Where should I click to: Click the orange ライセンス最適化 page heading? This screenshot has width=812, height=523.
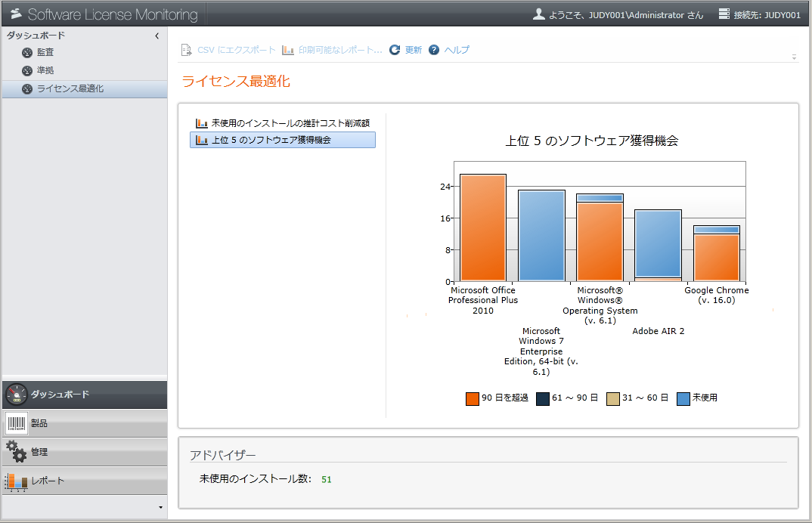[236, 82]
